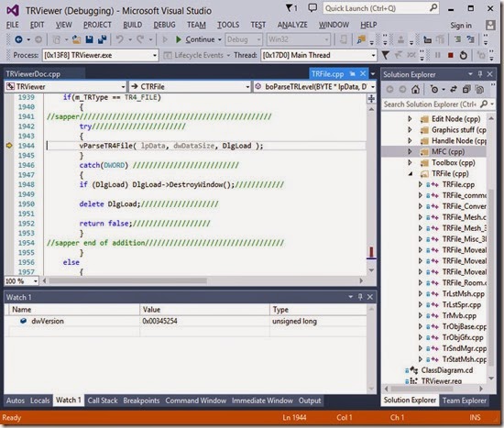Click the Lifecycle Events button
Image resolution: width=504 pixels, height=428 pixels.
pos(196,55)
